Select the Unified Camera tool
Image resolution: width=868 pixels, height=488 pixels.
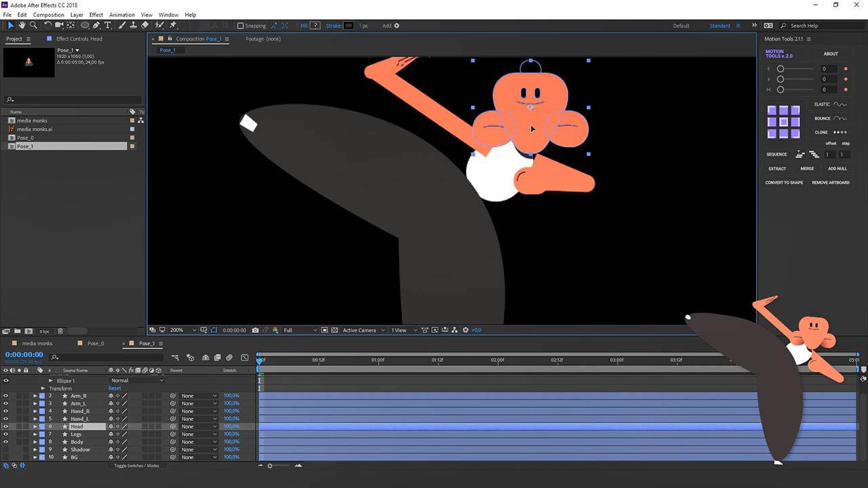[59, 25]
